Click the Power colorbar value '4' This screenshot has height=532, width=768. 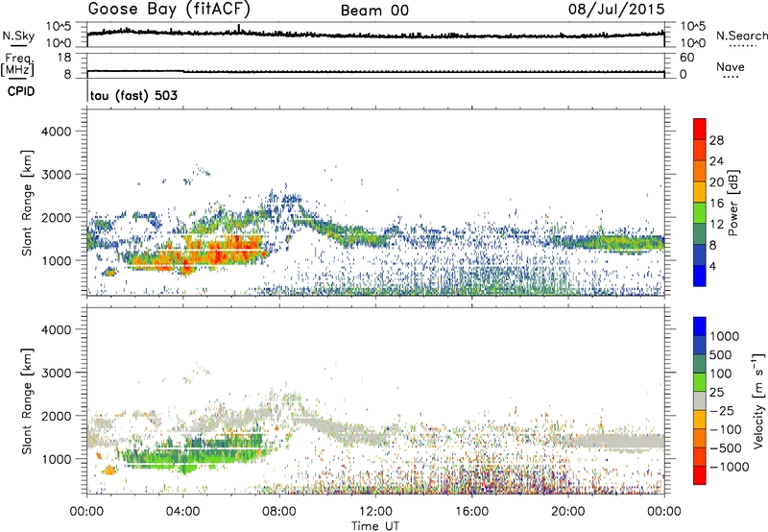(712, 266)
